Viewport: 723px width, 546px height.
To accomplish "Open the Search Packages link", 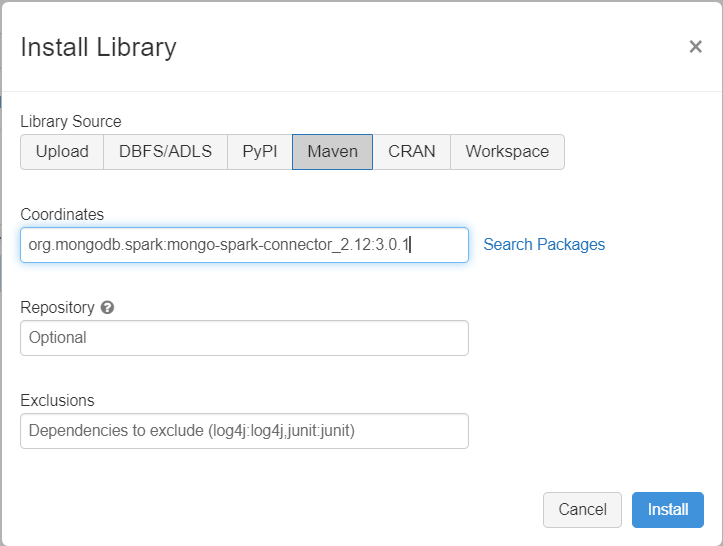I will click(544, 244).
